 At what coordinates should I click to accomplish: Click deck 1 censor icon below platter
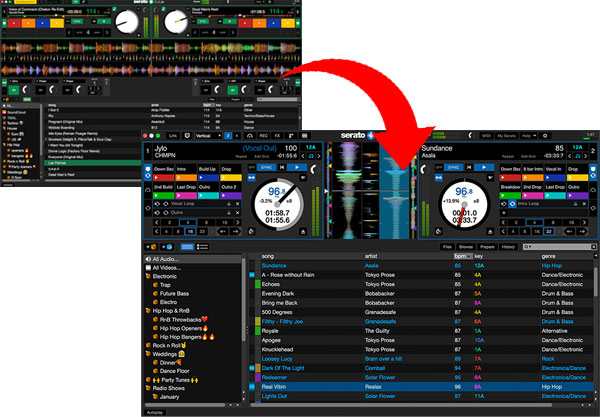[x=251, y=231]
